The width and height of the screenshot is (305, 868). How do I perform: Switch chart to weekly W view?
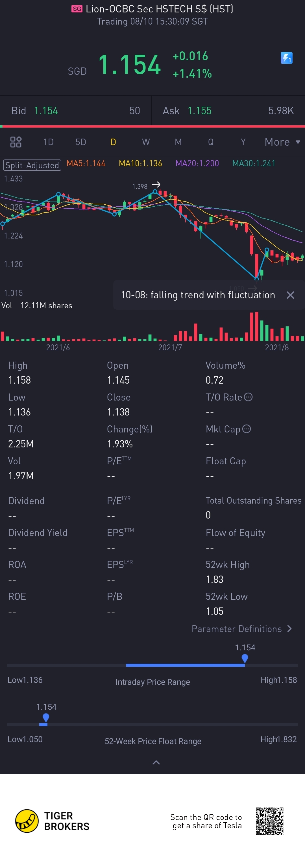tap(146, 142)
